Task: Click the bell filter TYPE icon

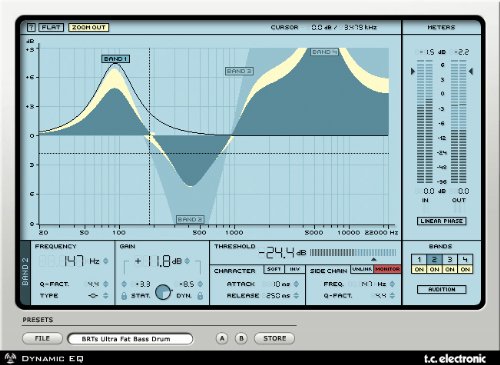Action: [93, 296]
